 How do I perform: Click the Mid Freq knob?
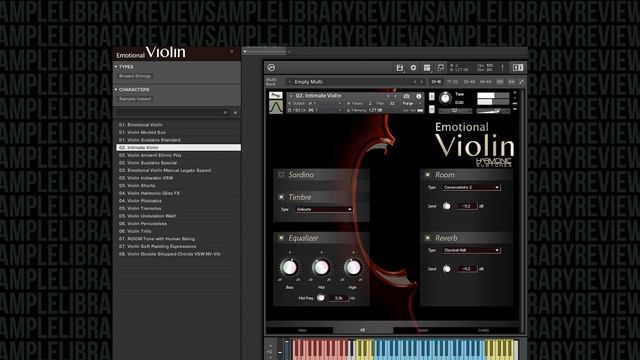click(321, 298)
